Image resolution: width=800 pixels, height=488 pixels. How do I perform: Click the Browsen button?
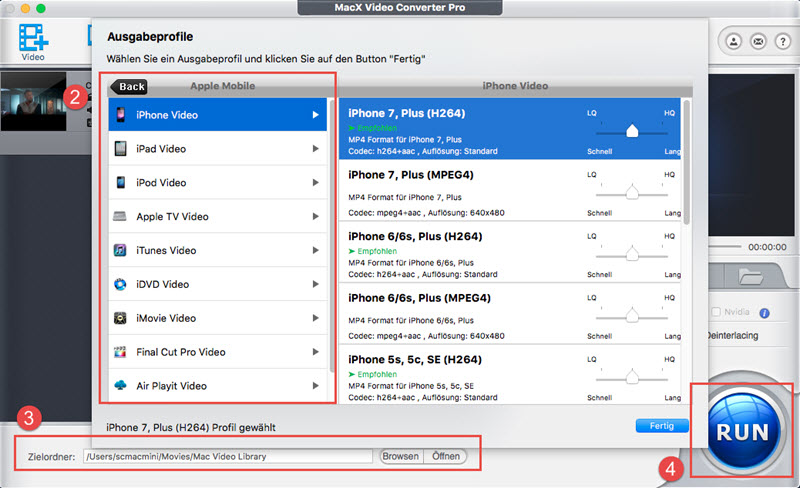(401, 456)
